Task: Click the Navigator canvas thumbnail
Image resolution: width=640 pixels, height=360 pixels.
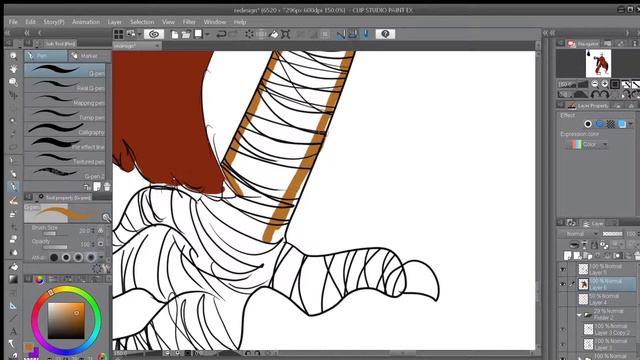Action: [598, 63]
